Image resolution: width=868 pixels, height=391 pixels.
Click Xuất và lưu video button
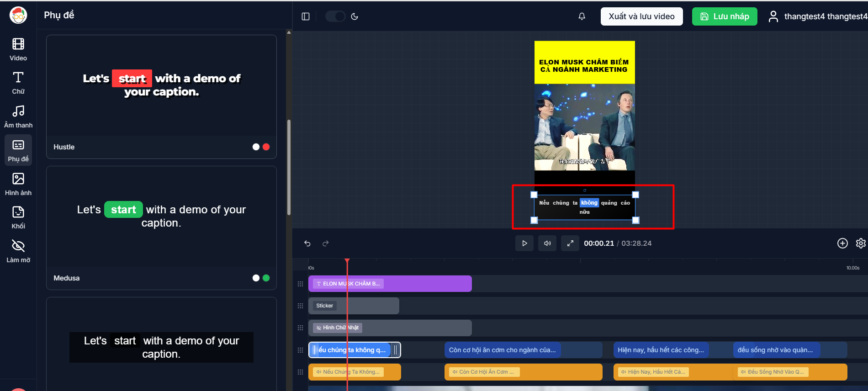641,16
